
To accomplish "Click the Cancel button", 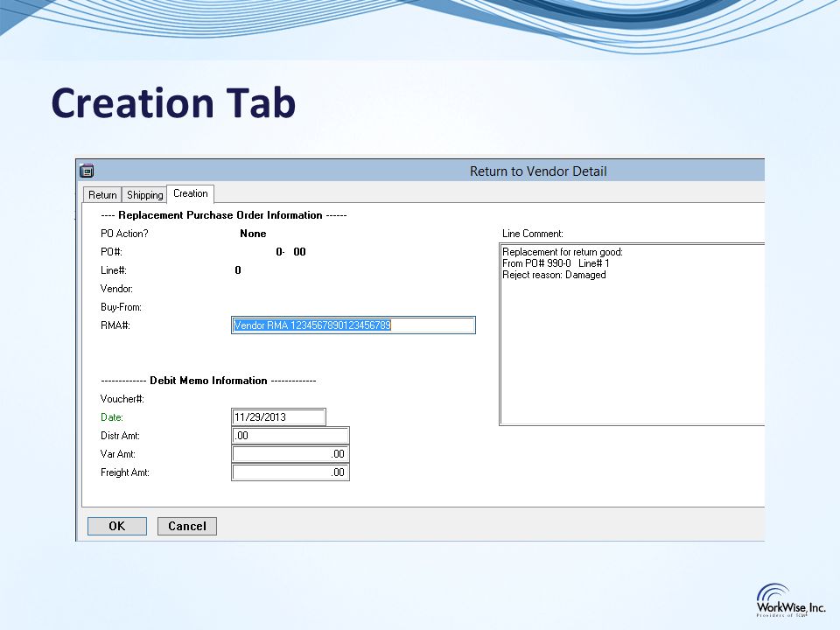I will click(x=187, y=526).
